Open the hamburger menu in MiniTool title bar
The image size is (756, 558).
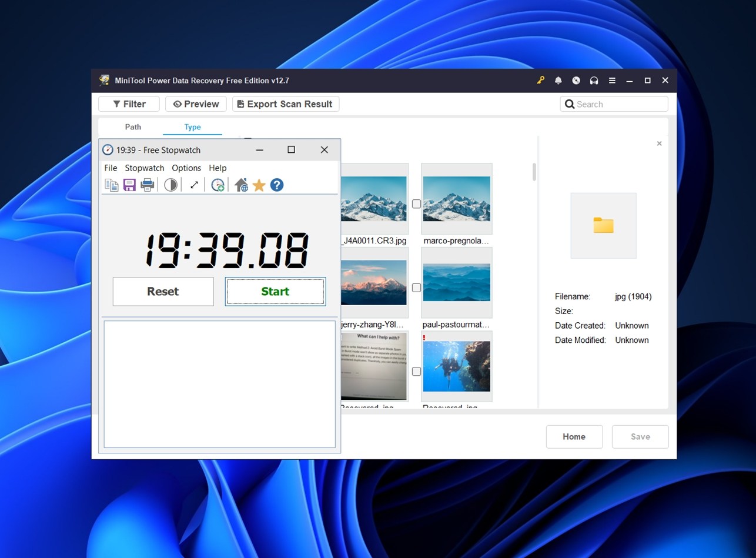point(611,81)
